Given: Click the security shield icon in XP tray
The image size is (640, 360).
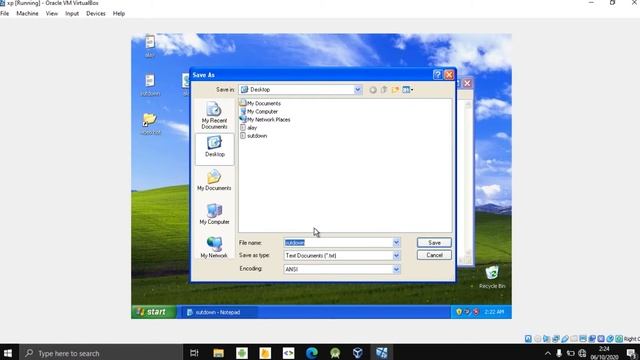Looking at the screenshot, I should tap(459, 312).
